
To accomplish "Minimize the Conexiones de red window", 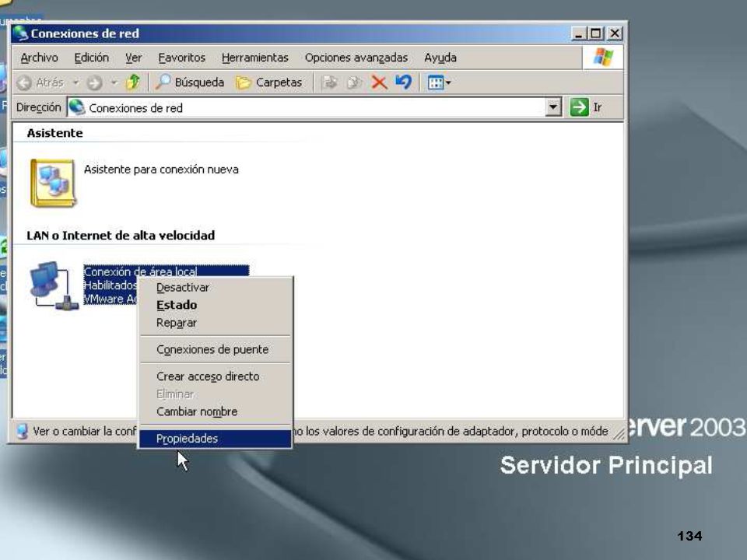I will [578, 33].
